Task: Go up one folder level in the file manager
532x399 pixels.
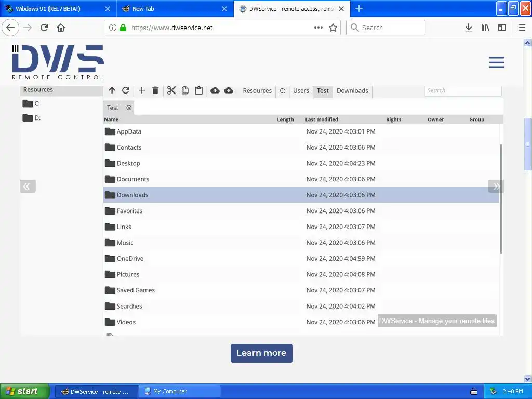Action: point(112,90)
